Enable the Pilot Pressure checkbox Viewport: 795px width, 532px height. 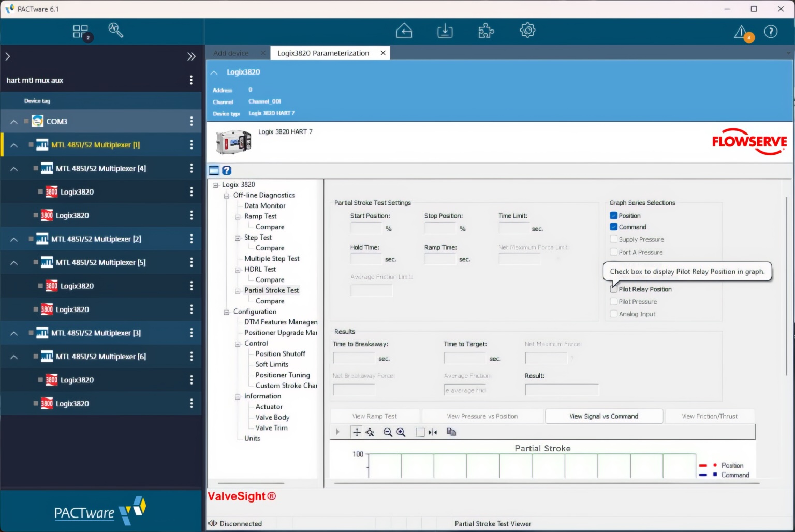pyautogui.click(x=613, y=301)
